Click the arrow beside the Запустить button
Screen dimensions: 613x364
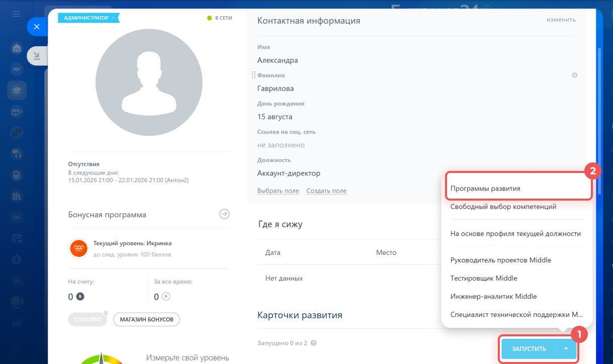pos(566,349)
